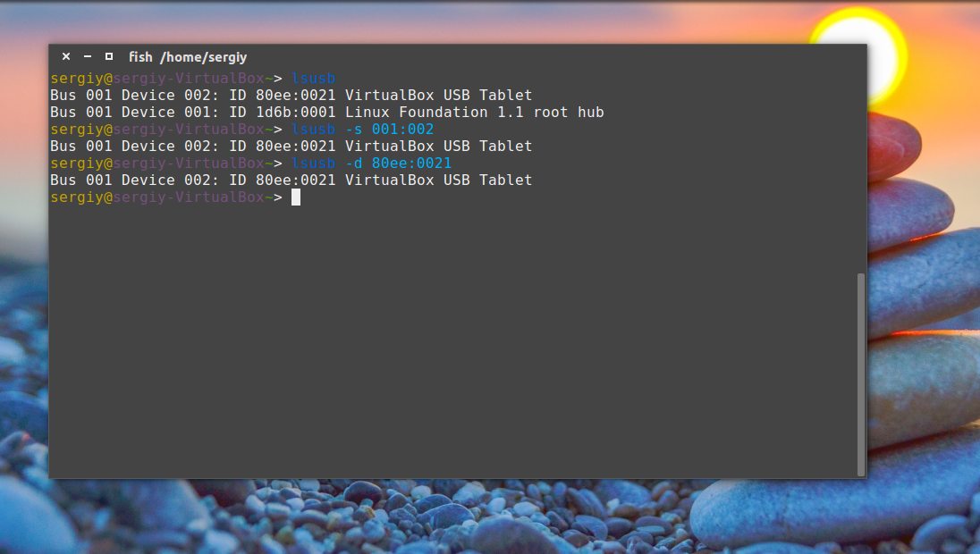Image resolution: width=980 pixels, height=554 pixels.
Task: Click the title text fish /home/sergiy
Action: click(x=188, y=57)
